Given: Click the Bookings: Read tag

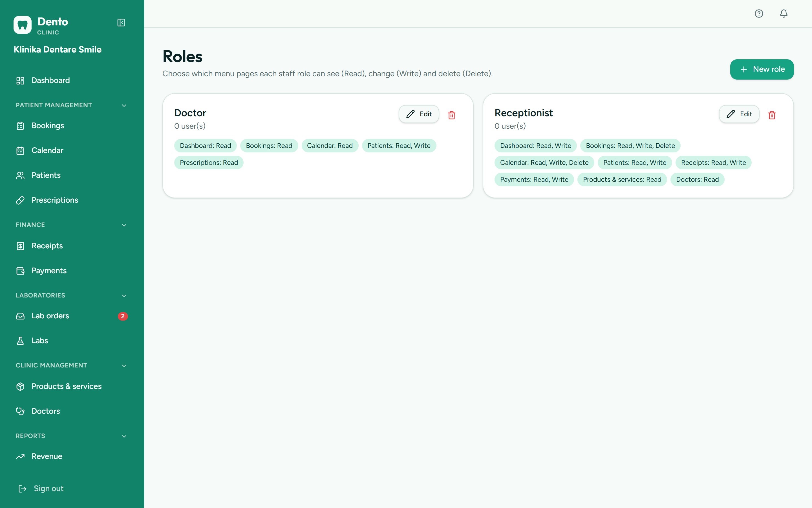Looking at the screenshot, I should tap(269, 146).
